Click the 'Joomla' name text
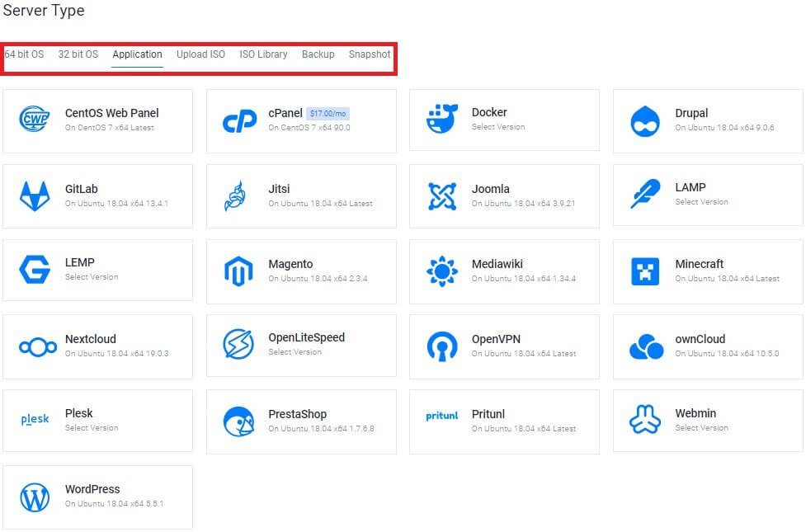 pyautogui.click(x=490, y=189)
